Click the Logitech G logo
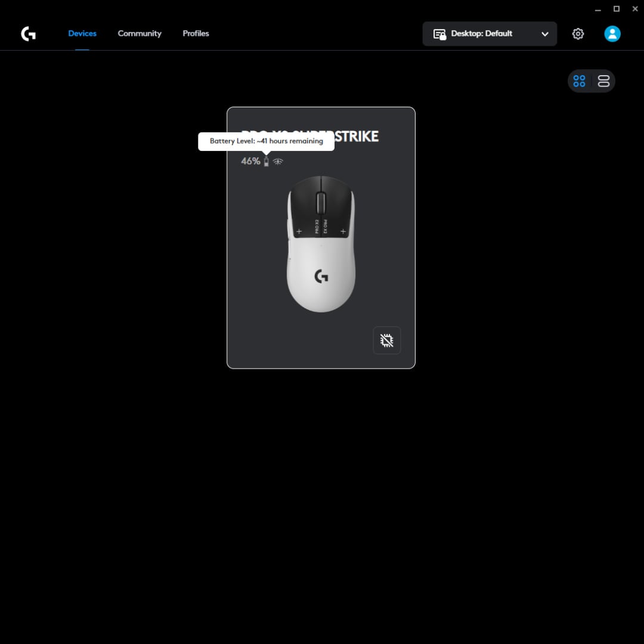 point(28,33)
